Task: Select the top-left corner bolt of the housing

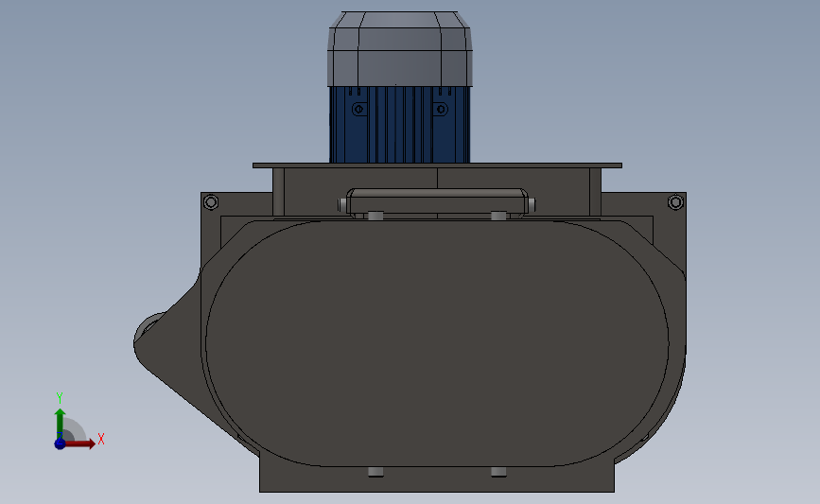Action: coord(211,201)
